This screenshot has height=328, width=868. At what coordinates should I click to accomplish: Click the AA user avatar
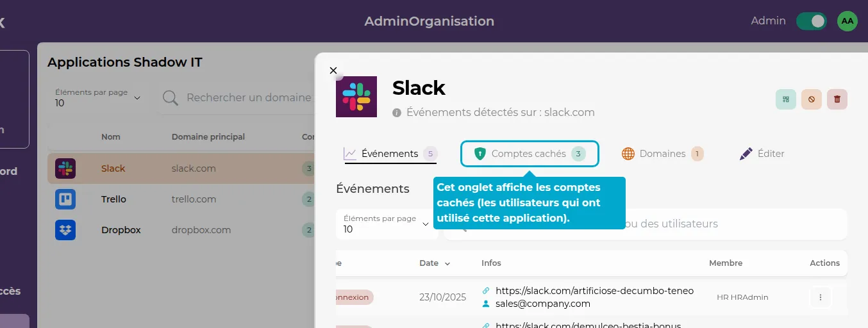(x=847, y=21)
